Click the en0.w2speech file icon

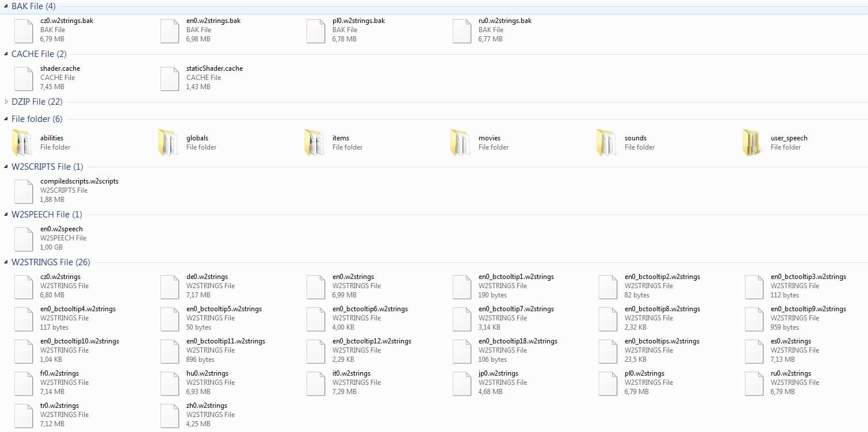coord(23,239)
